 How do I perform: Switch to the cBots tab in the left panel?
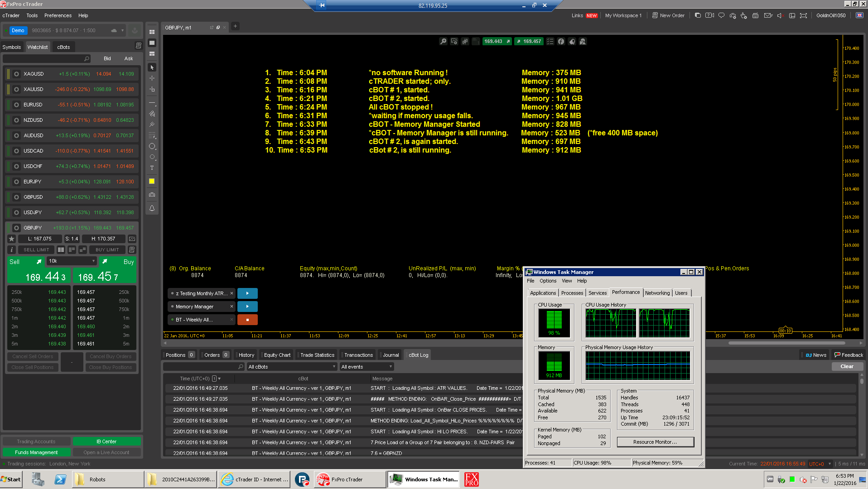tap(63, 47)
